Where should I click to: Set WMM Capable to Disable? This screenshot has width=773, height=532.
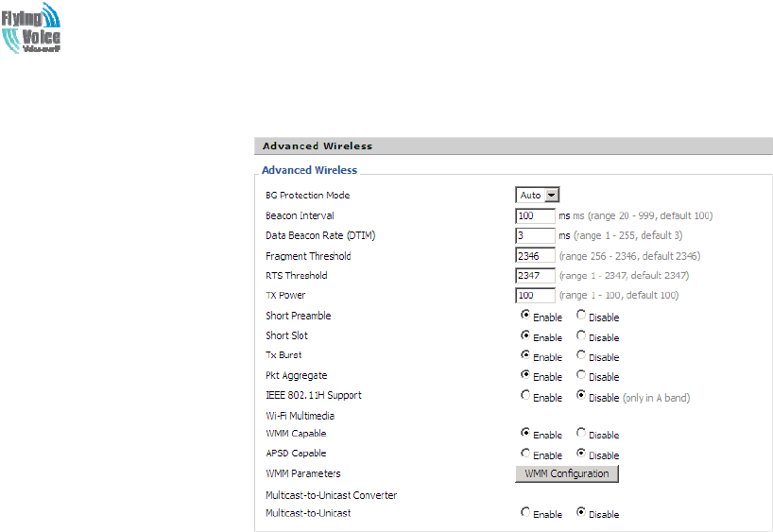tap(581, 433)
